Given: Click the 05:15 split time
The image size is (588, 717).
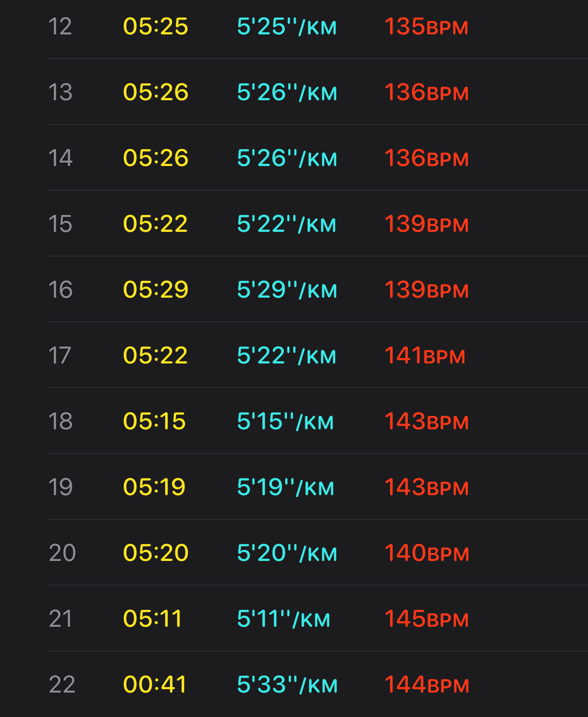Looking at the screenshot, I should (155, 421).
